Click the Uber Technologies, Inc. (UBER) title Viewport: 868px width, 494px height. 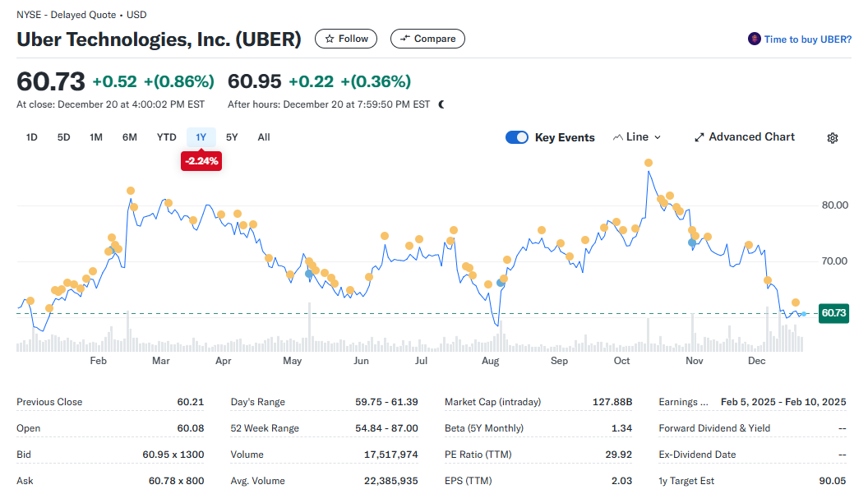[159, 39]
